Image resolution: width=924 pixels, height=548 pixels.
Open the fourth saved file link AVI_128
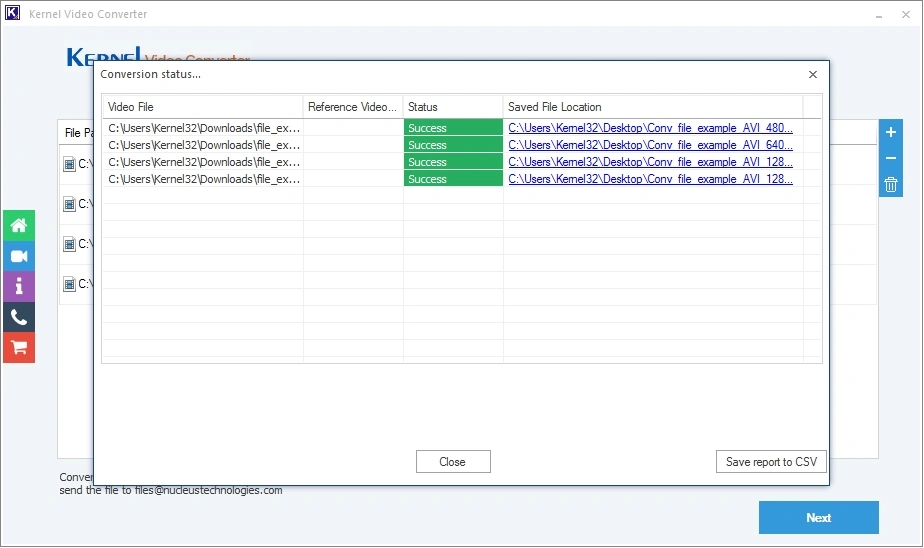pos(650,179)
